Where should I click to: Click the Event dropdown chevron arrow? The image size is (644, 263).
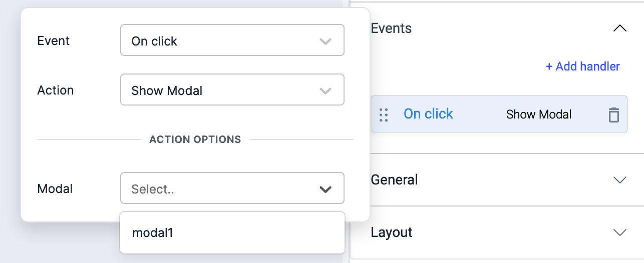coord(326,41)
